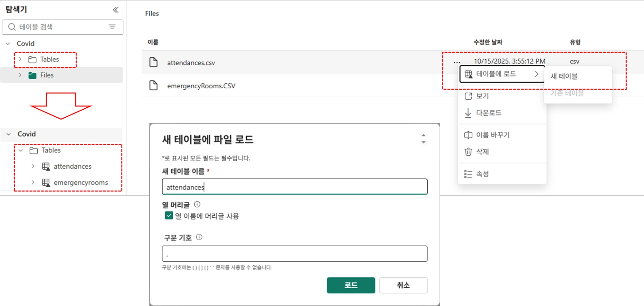
Task: Click info icon next to 구분 기호
Action: tap(199, 237)
